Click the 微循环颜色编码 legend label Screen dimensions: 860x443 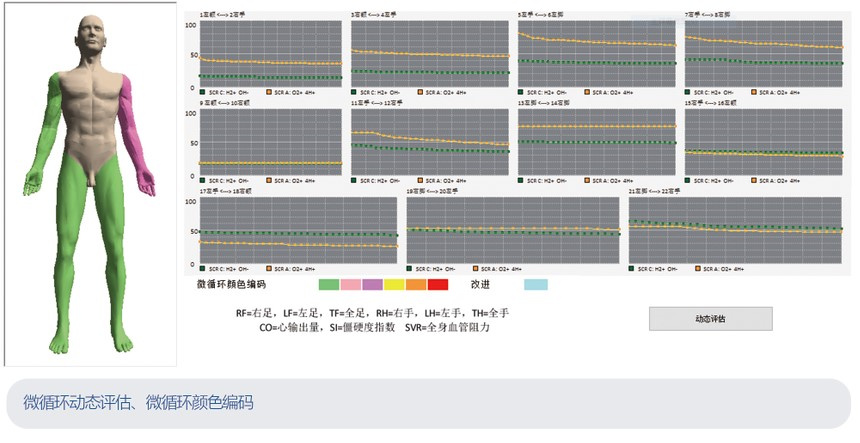[x=239, y=285]
